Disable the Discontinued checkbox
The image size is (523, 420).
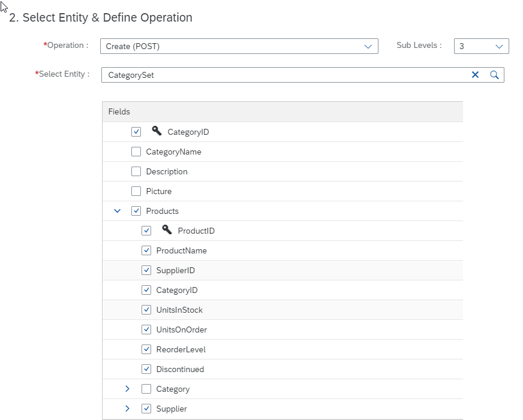(x=146, y=368)
